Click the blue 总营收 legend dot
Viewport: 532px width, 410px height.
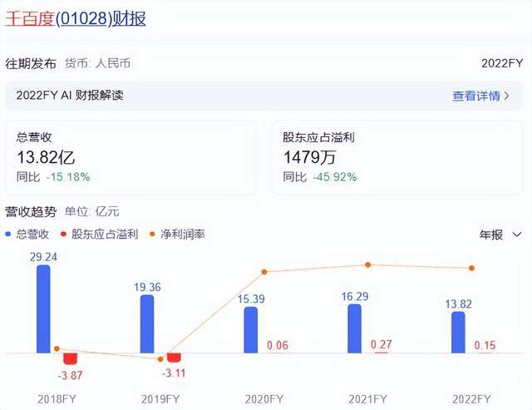pyautogui.click(x=8, y=235)
